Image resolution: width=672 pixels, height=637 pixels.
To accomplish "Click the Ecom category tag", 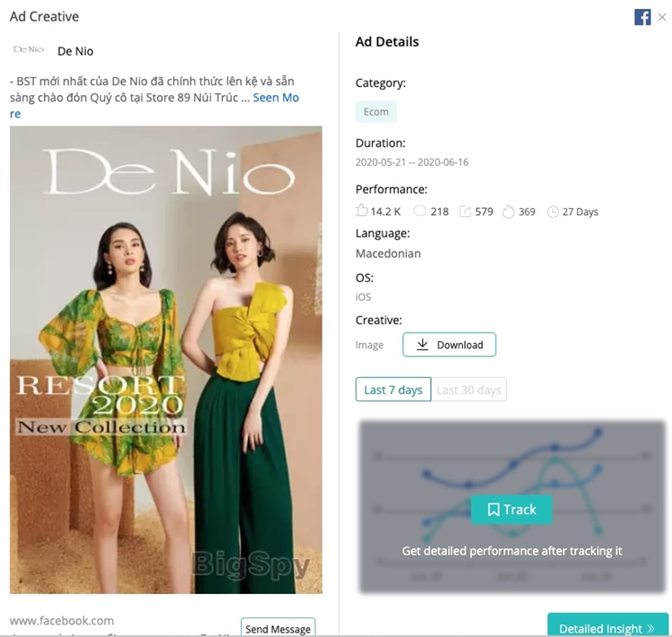I will point(376,112).
